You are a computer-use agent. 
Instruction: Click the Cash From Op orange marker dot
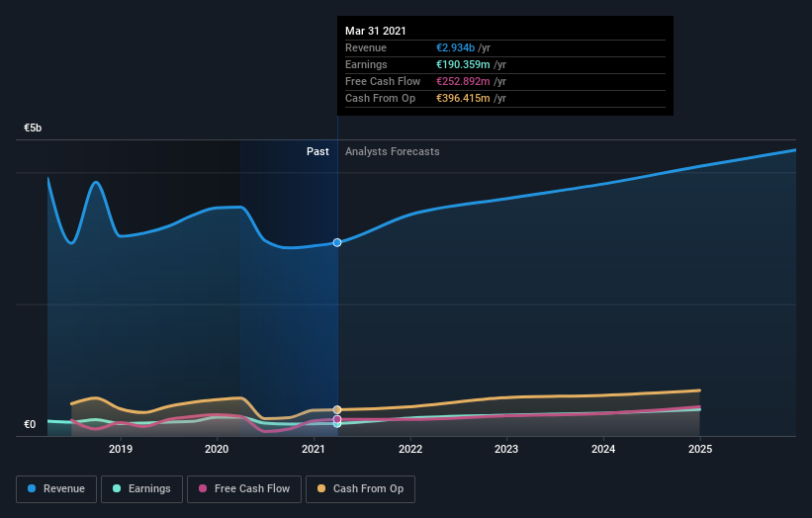[x=337, y=410]
